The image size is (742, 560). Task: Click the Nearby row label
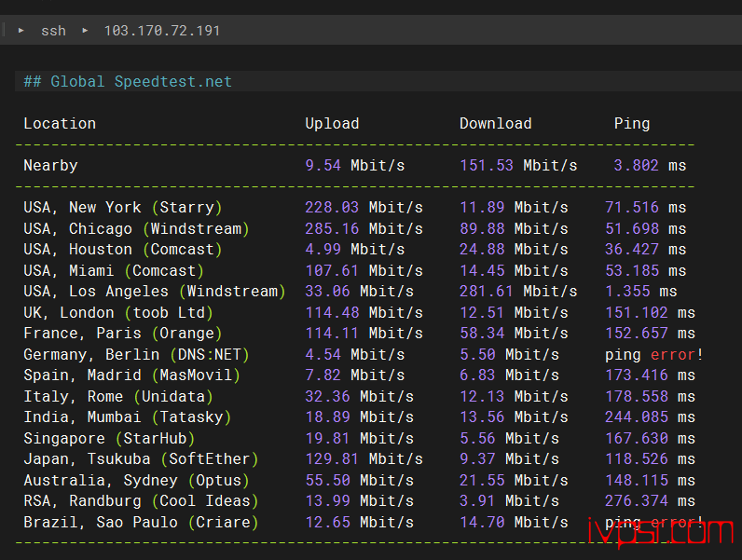click(x=50, y=166)
